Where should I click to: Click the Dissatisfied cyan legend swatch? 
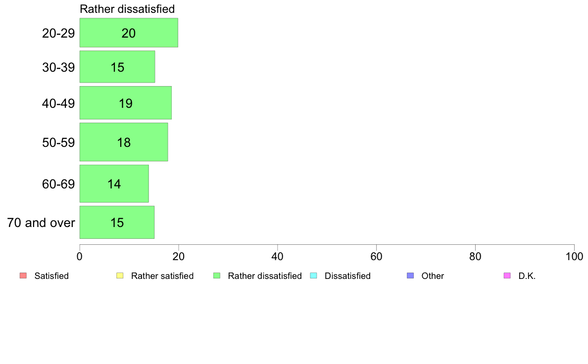pyautogui.click(x=313, y=275)
